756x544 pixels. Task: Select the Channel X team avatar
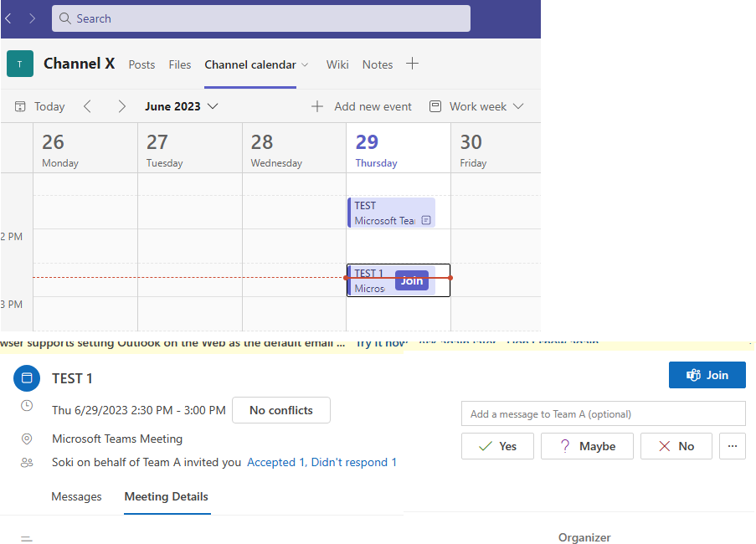pyautogui.click(x=19, y=64)
